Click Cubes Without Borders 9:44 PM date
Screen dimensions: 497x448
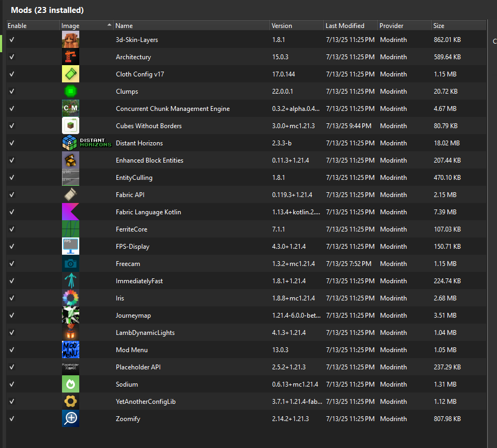[x=349, y=125]
